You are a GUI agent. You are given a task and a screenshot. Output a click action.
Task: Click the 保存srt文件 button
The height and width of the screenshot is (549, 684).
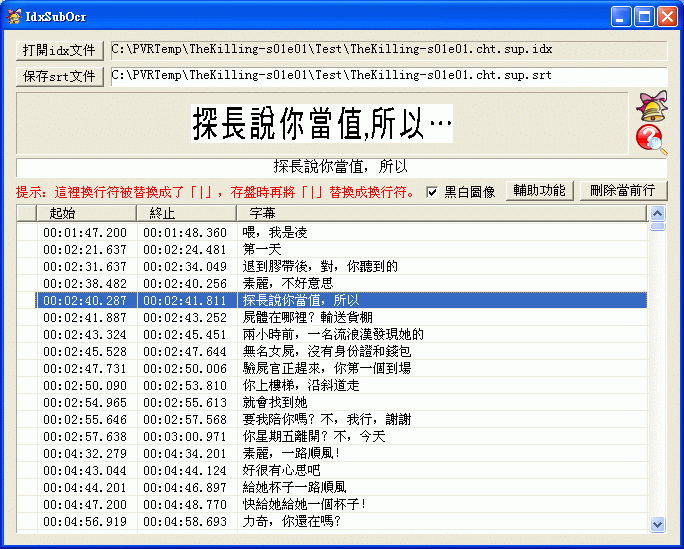60,77
